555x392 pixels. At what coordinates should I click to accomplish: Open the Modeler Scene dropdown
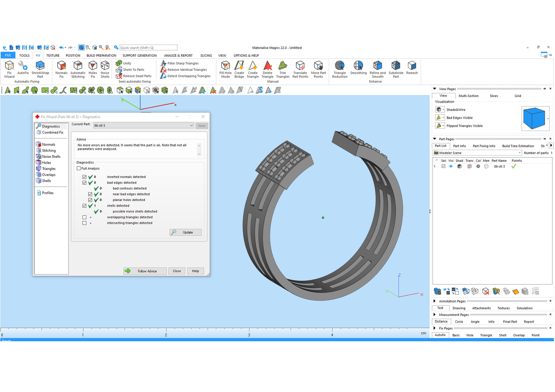(519, 153)
